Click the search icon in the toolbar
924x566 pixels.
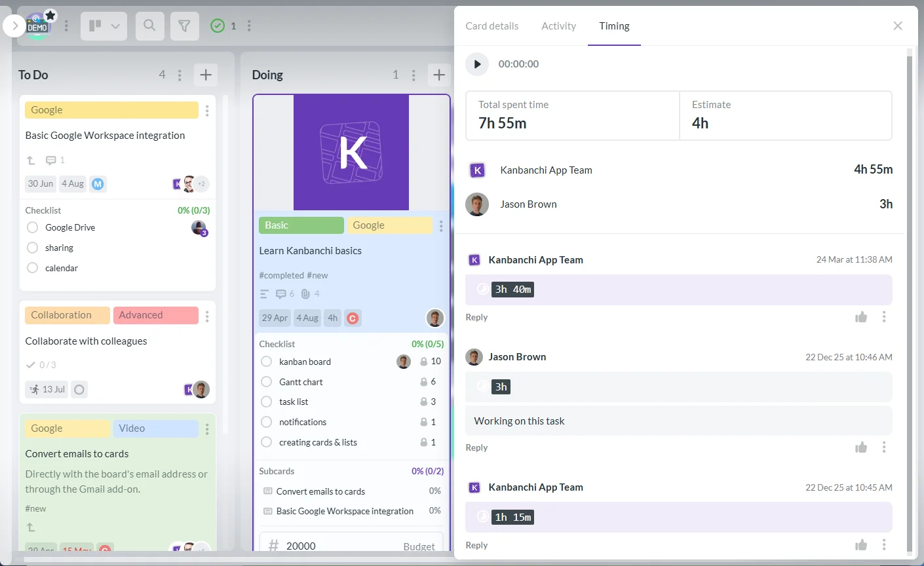(x=150, y=26)
